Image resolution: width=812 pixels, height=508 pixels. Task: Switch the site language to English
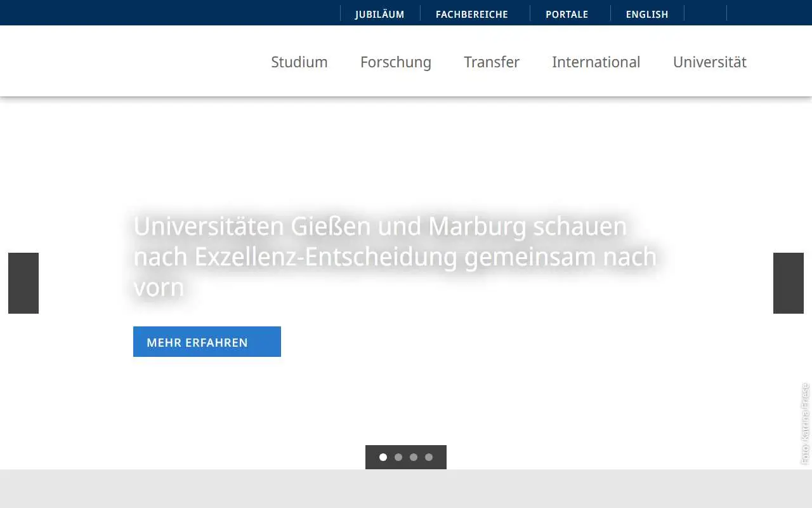pos(647,14)
